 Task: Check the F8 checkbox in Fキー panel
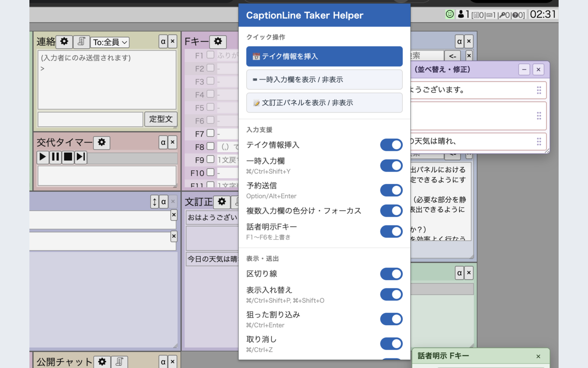(x=210, y=146)
